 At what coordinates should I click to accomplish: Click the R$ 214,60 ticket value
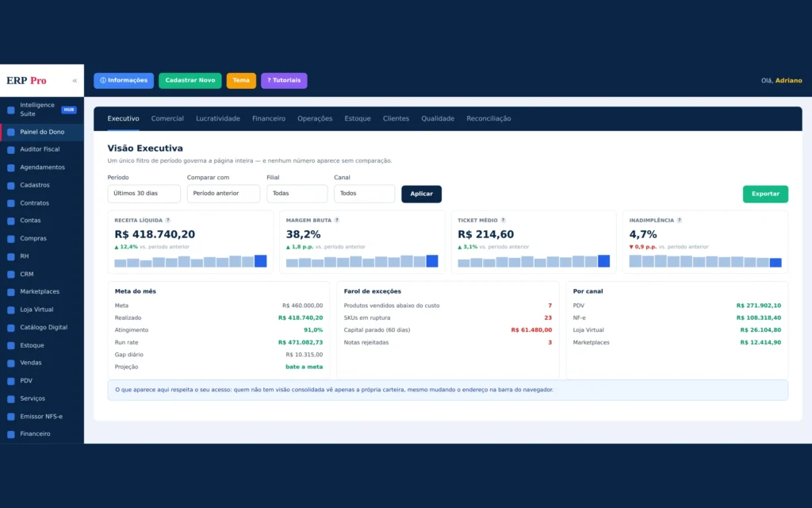(486, 234)
